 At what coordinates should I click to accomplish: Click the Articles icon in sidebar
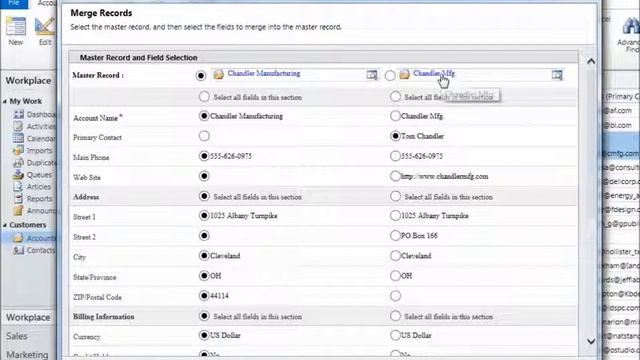click(x=18, y=186)
